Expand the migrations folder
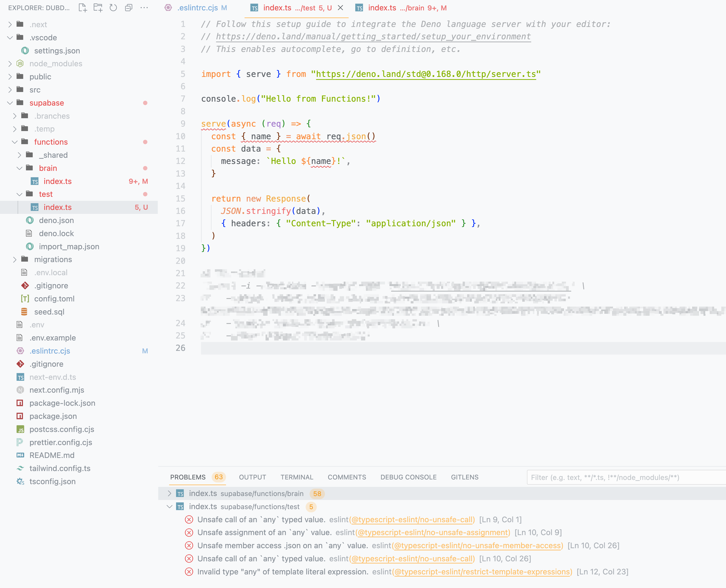Viewport: 726px width, 588px height. point(53,259)
